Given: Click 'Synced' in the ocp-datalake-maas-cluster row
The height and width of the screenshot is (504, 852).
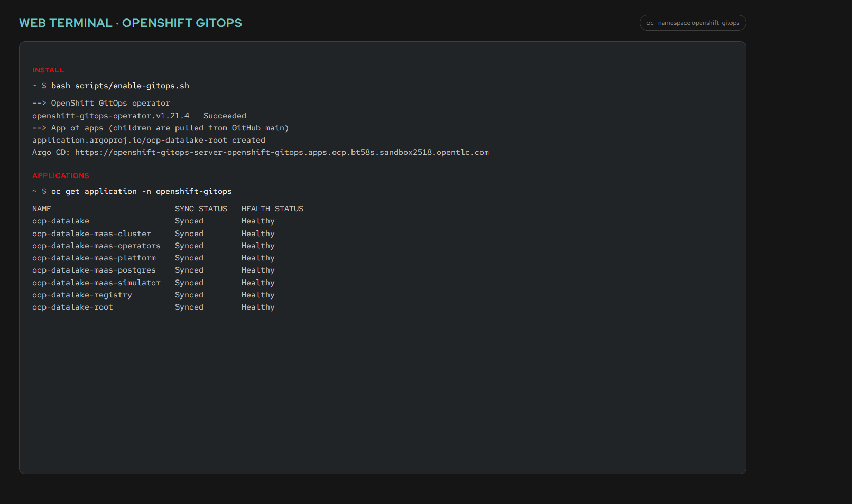Looking at the screenshot, I should click(x=189, y=234).
